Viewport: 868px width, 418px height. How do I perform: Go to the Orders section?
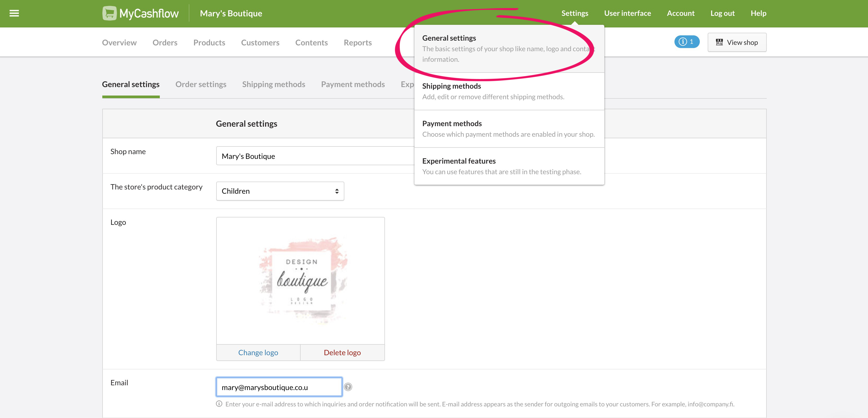165,42
